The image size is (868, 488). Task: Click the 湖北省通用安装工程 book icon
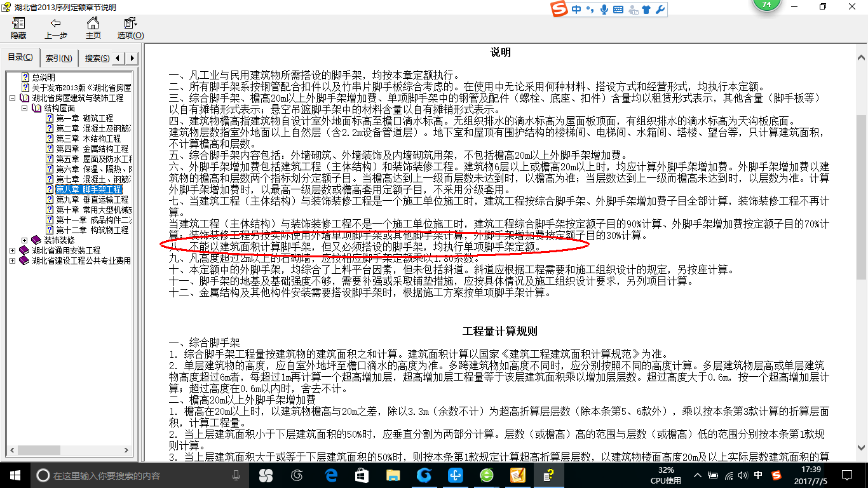(x=25, y=250)
